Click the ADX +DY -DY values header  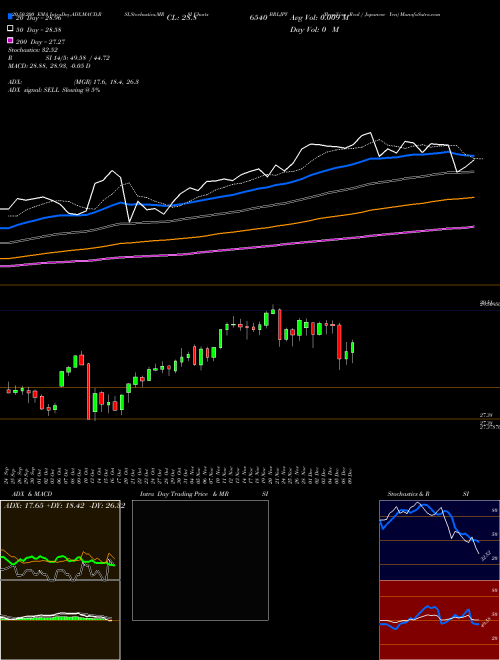[x=64, y=506]
